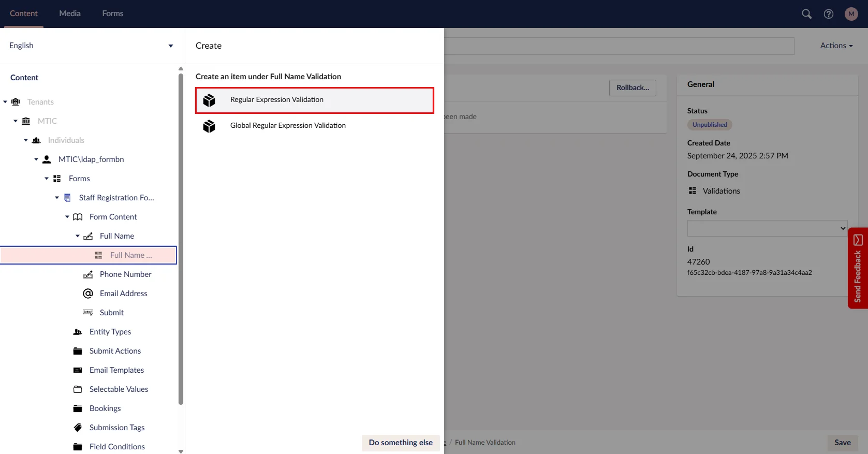Open the Template dropdown
Screen dimensions: 868x454
[767, 228]
